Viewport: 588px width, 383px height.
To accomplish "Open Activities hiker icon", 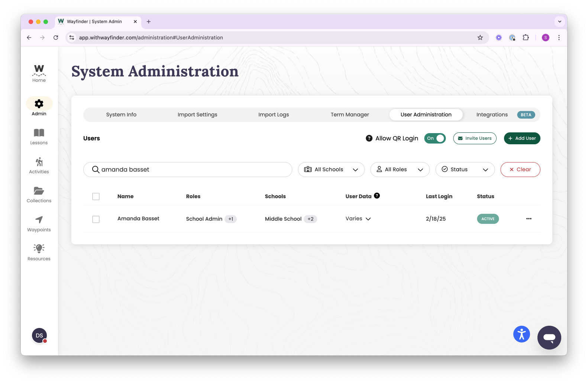I will pyautogui.click(x=39, y=162).
